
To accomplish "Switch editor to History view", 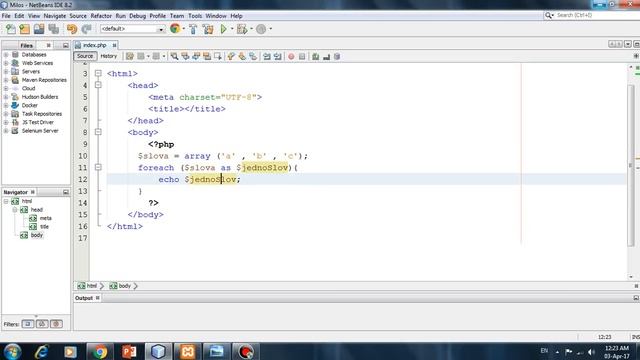I will pyautogui.click(x=109, y=56).
